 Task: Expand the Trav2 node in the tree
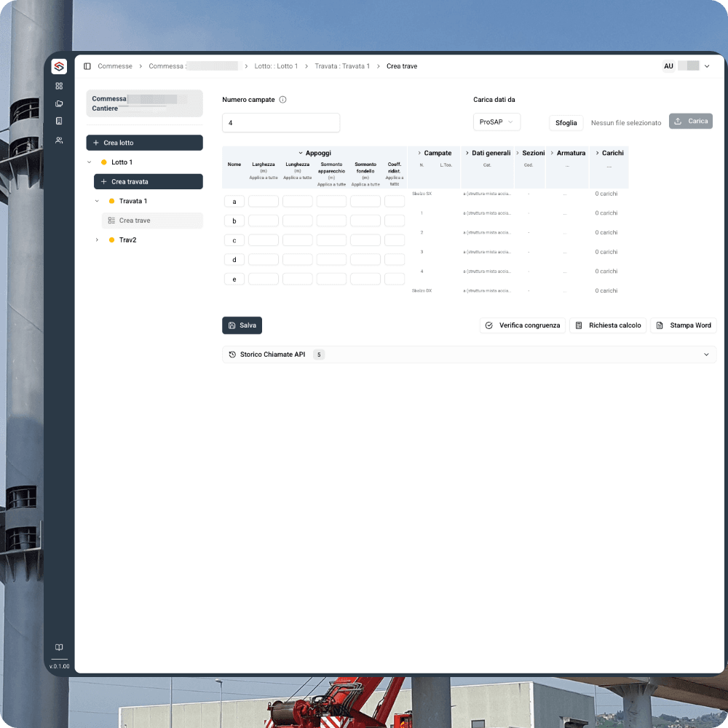point(97,240)
